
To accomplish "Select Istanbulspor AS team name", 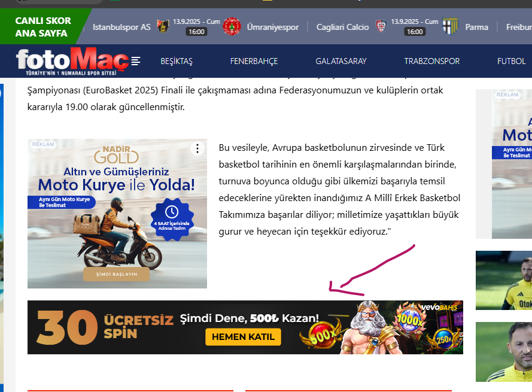I will point(121,27).
